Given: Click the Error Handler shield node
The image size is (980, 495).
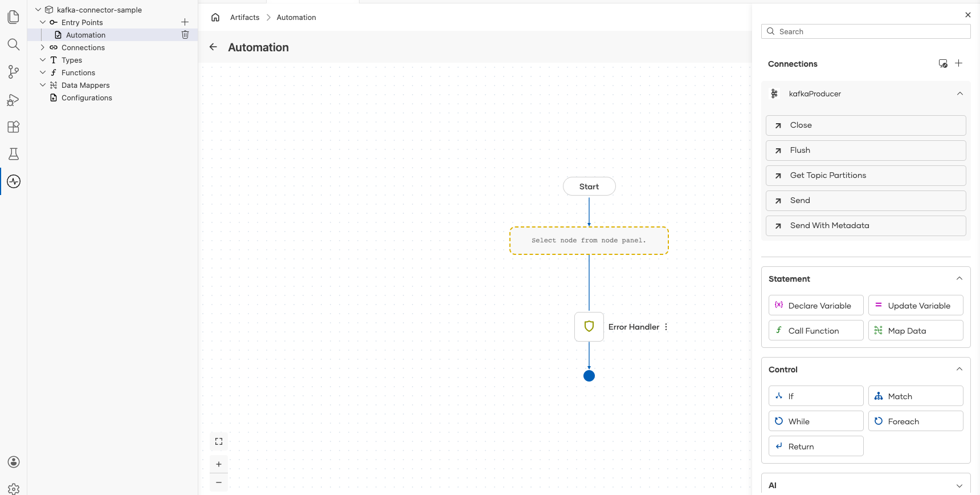Looking at the screenshot, I should tap(589, 327).
